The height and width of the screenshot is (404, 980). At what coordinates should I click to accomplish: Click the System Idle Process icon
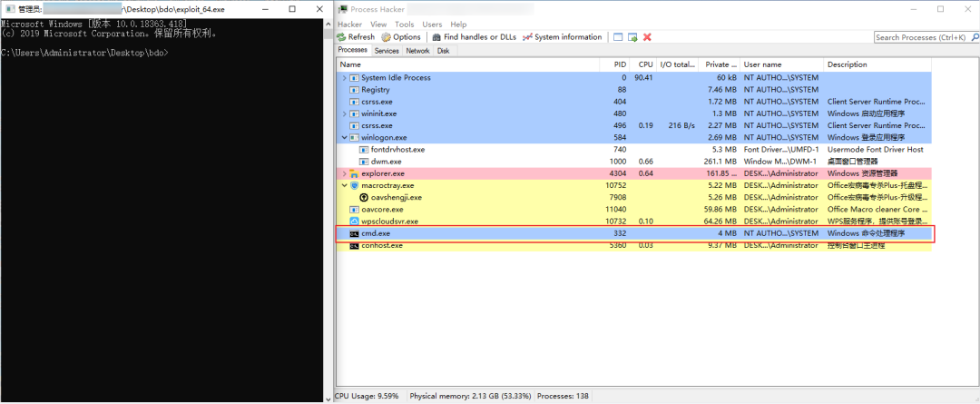355,77
